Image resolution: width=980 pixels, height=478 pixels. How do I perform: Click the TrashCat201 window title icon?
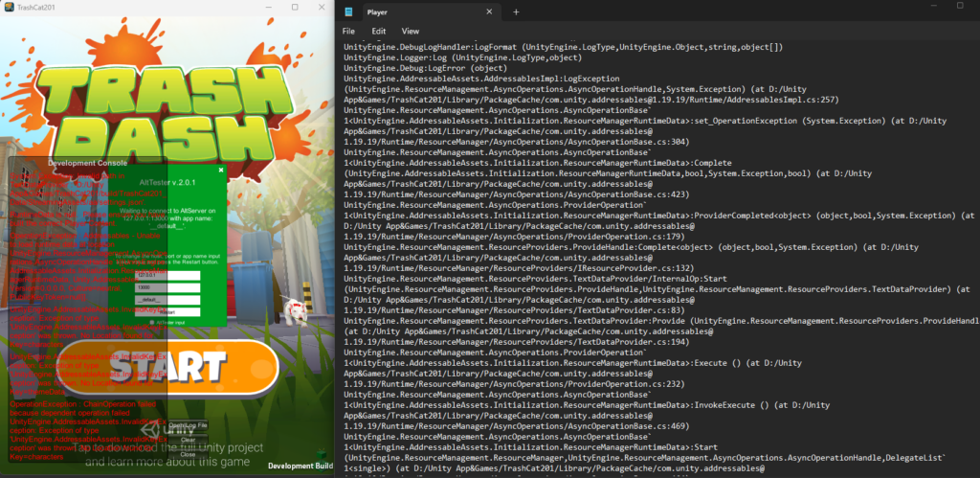click(10, 7)
